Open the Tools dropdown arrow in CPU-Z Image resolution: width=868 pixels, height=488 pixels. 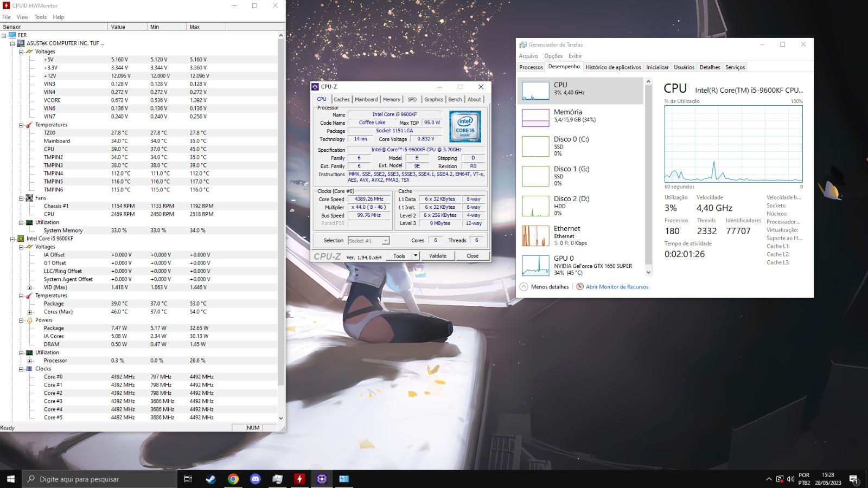[416, 256]
